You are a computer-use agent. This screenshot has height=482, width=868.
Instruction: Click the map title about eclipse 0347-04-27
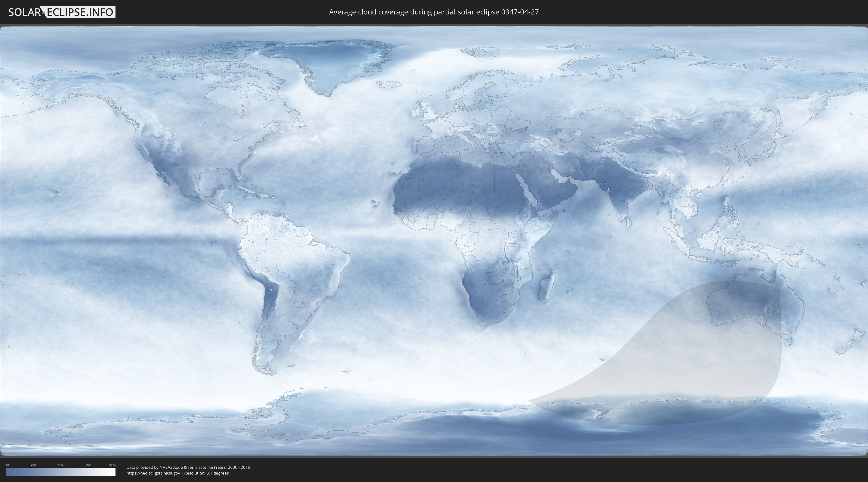pyautogui.click(x=434, y=12)
